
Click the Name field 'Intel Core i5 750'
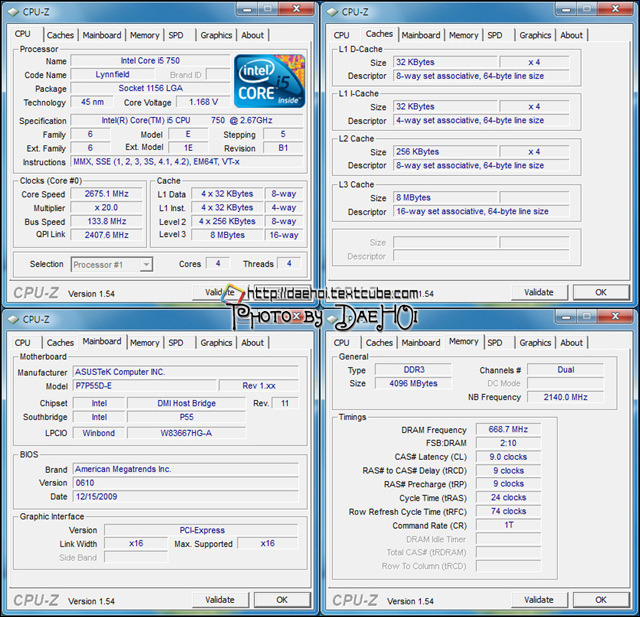coord(150,61)
